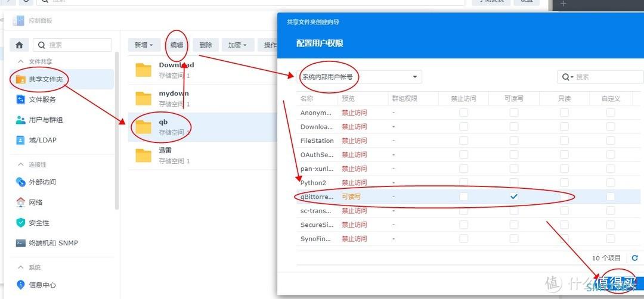Click the sidebar search input field
This screenshot has width=644, height=299.
pos(72,45)
